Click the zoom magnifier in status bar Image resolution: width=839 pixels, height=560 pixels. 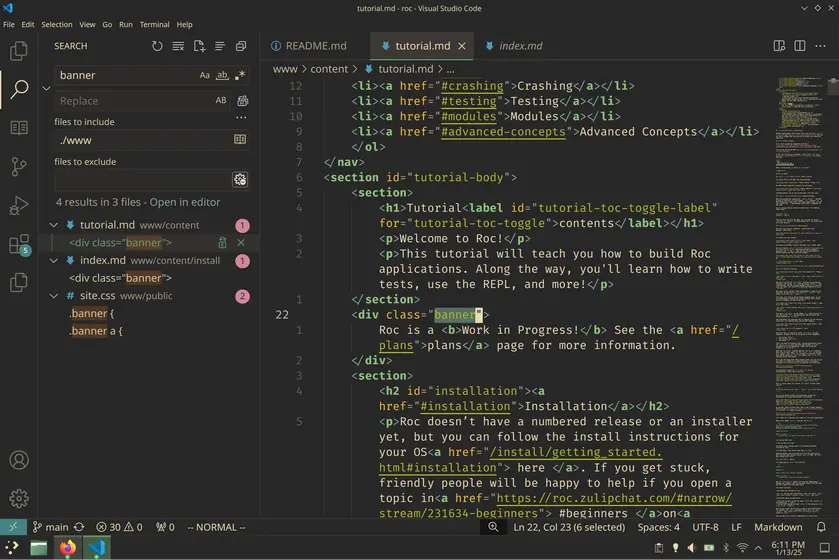493,527
